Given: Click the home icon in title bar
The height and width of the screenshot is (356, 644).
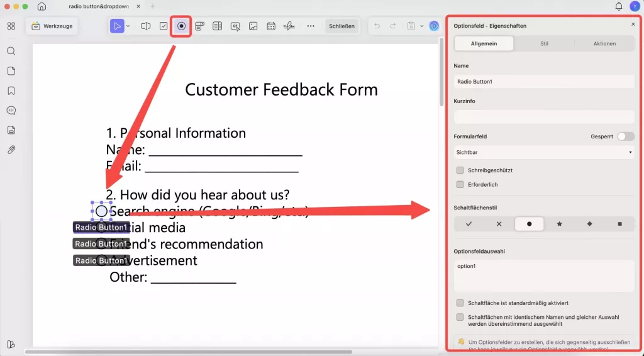Looking at the screenshot, I should (x=42, y=6).
